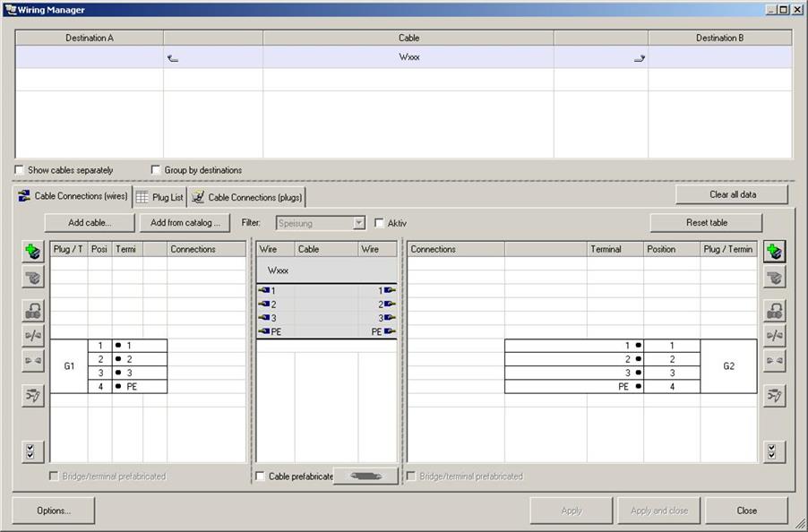Click the Wiring Manager window title icon

coord(11,10)
